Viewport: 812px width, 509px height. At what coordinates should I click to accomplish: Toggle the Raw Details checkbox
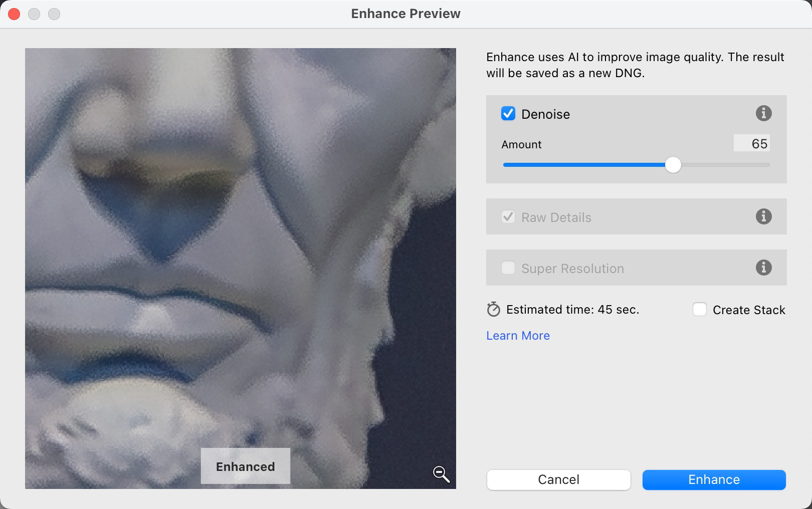[508, 217]
